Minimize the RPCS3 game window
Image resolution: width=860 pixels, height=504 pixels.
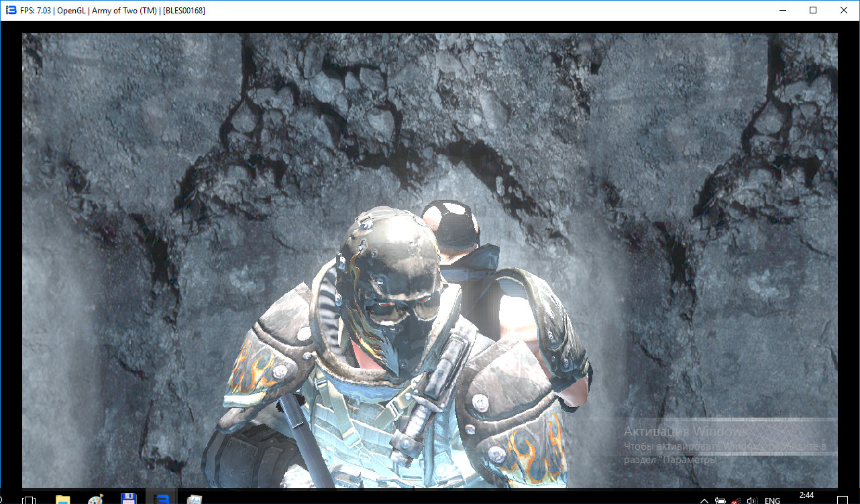pyautogui.click(x=782, y=11)
